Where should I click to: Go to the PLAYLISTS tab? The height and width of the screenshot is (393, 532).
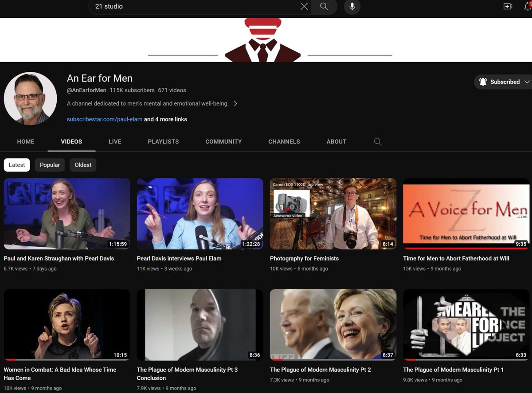pos(163,141)
